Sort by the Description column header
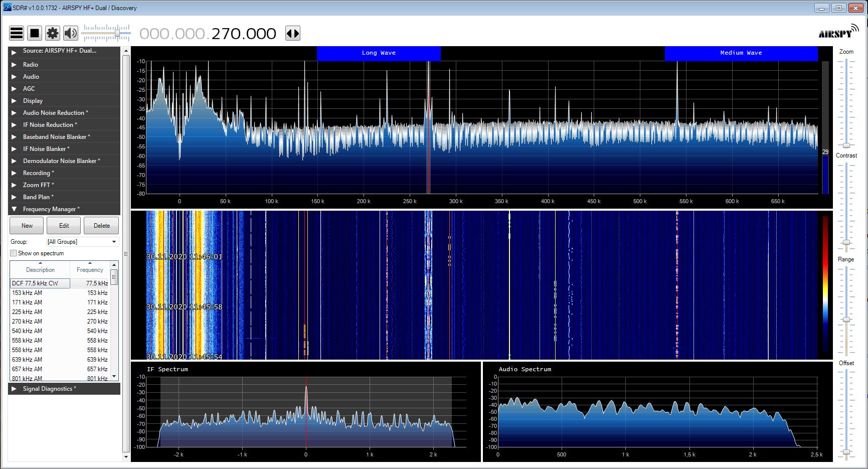Screen dimensions: 868x469 click(x=40, y=270)
